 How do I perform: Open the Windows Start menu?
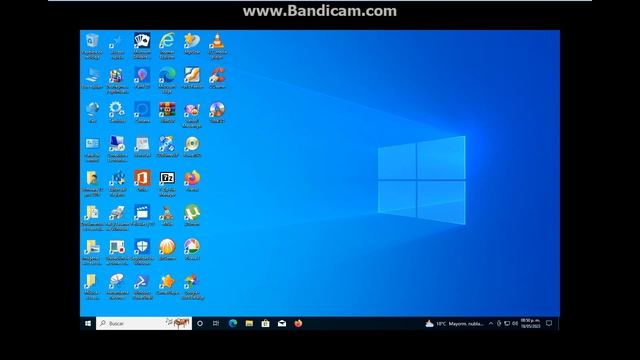click(x=88, y=323)
